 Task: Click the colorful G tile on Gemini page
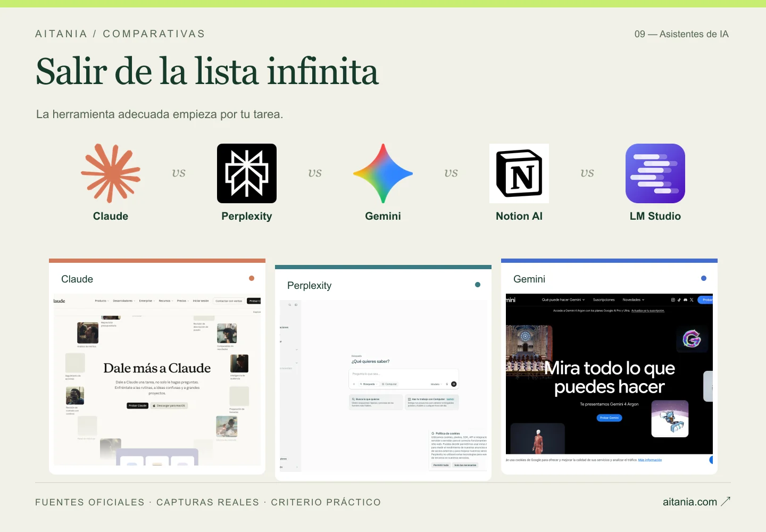pyautogui.click(x=692, y=338)
